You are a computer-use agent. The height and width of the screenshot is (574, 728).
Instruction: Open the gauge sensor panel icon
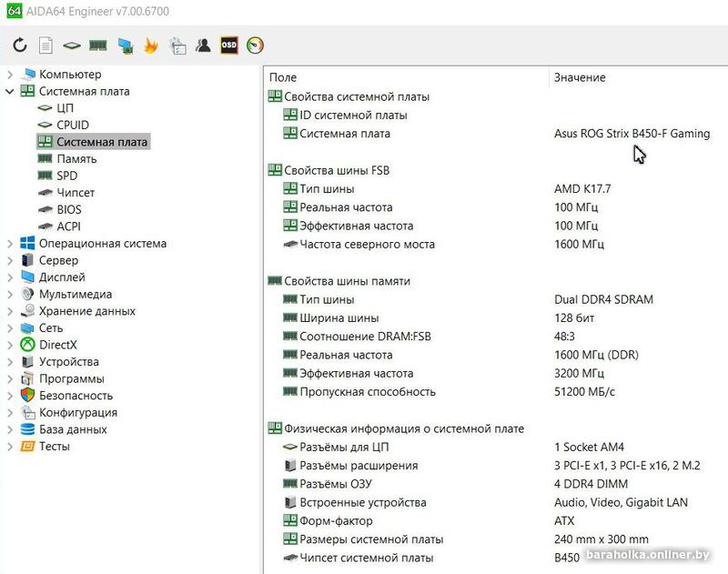click(255, 45)
